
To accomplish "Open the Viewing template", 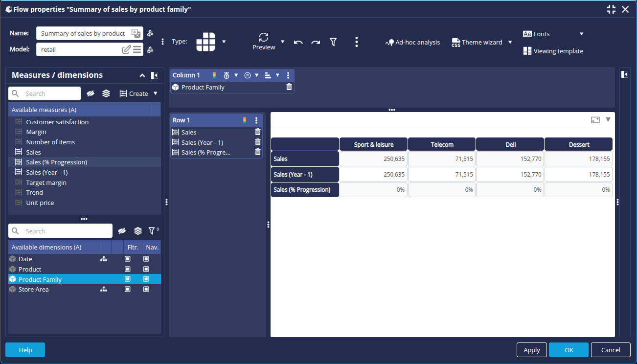I will [x=553, y=51].
